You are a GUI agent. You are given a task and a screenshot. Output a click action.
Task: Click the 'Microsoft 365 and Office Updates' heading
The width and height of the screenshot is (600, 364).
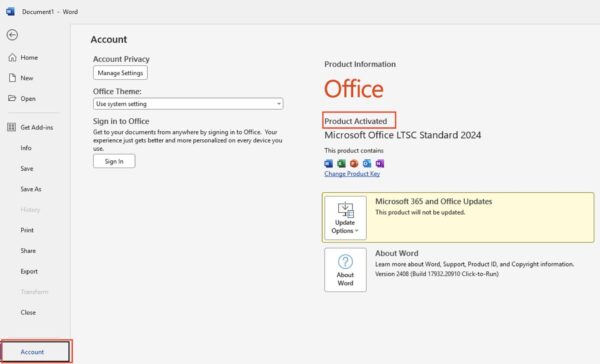coord(434,201)
